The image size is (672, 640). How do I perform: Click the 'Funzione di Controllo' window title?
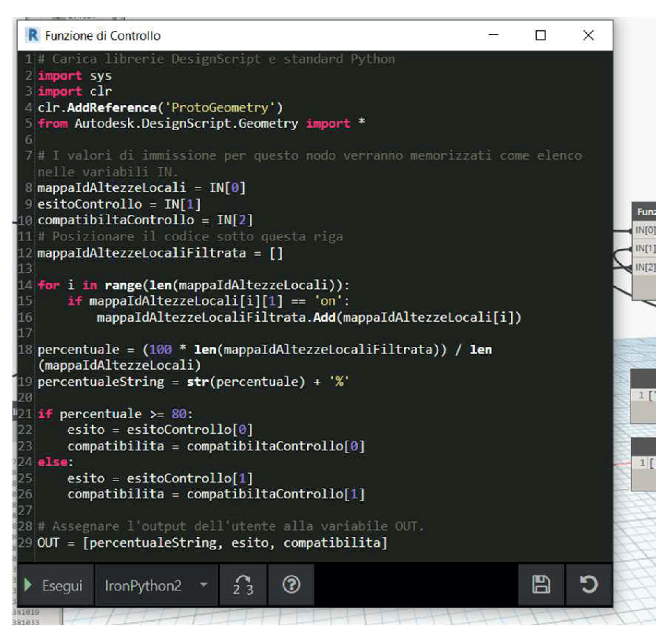(x=102, y=36)
